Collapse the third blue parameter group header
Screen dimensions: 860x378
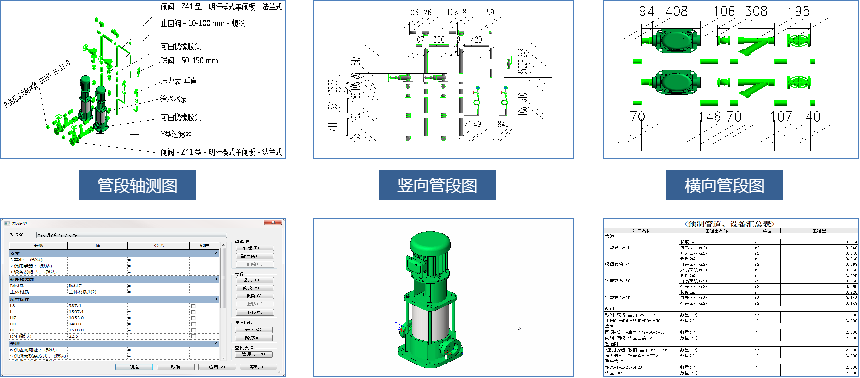pyautogui.click(x=114, y=300)
